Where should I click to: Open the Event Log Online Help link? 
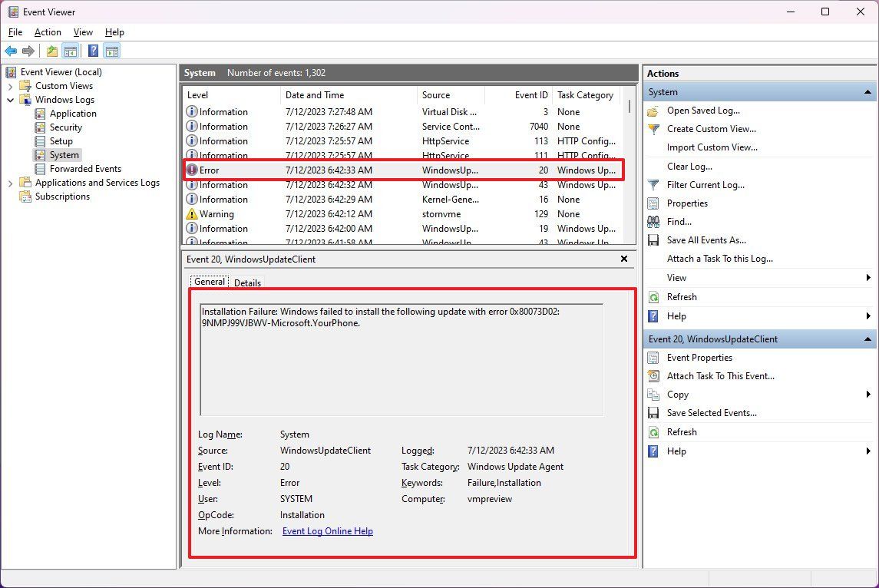327,530
